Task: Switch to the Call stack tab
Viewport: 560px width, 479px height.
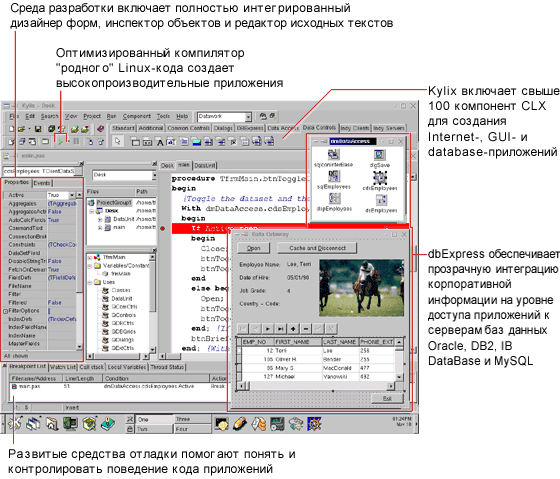Action: pyautogui.click(x=92, y=367)
